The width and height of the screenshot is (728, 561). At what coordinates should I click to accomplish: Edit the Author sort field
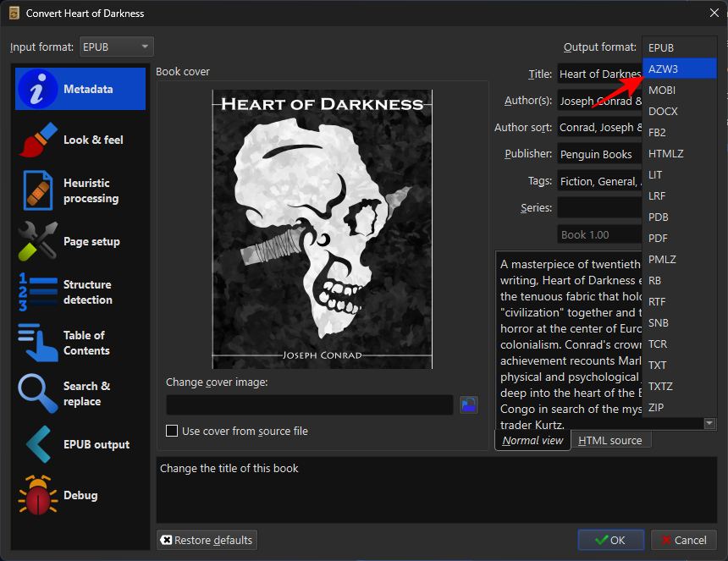pyautogui.click(x=600, y=127)
